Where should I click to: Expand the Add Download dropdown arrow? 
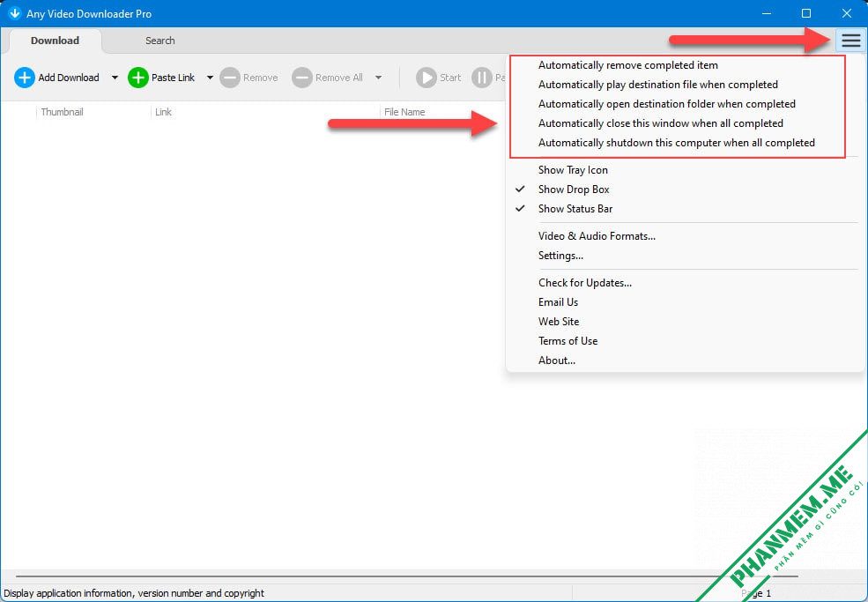115,78
